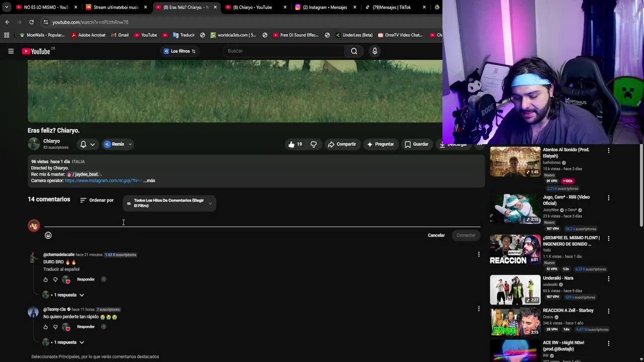Start voice search with the microphone

click(375, 51)
